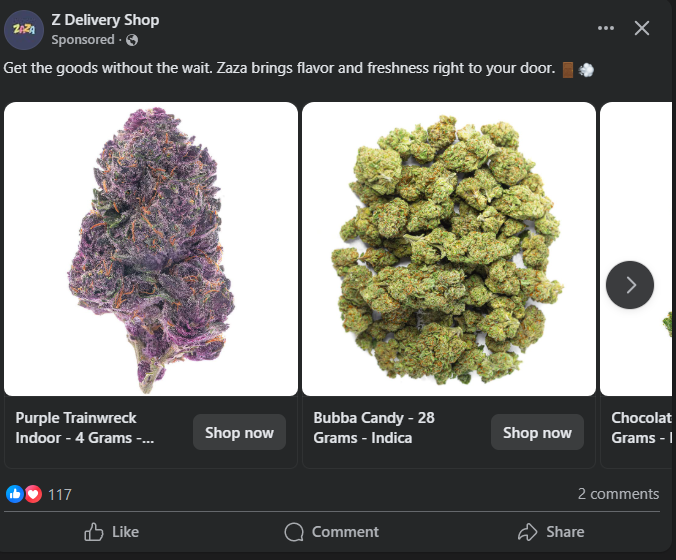Image resolution: width=676 pixels, height=560 pixels.
Task: Share the post using Share arrow
Action: point(551,532)
